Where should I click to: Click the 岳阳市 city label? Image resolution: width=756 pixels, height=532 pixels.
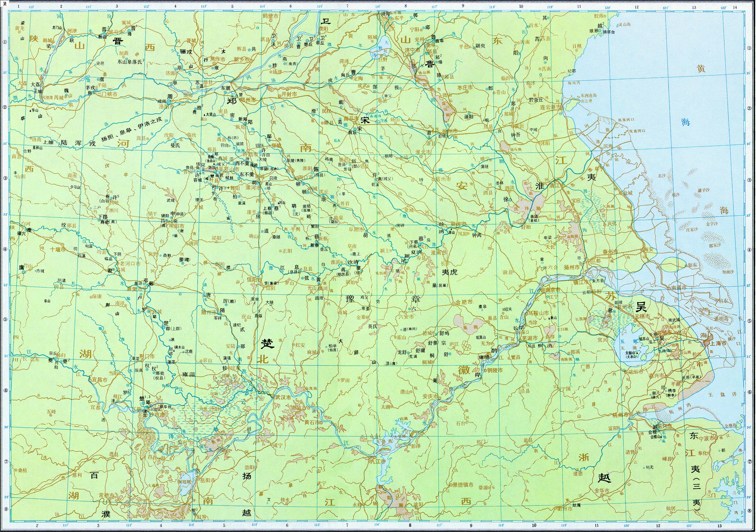click(208, 480)
